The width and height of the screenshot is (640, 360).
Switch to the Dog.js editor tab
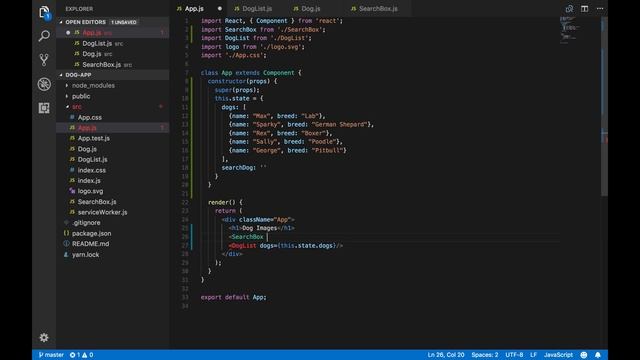click(310, 9)
